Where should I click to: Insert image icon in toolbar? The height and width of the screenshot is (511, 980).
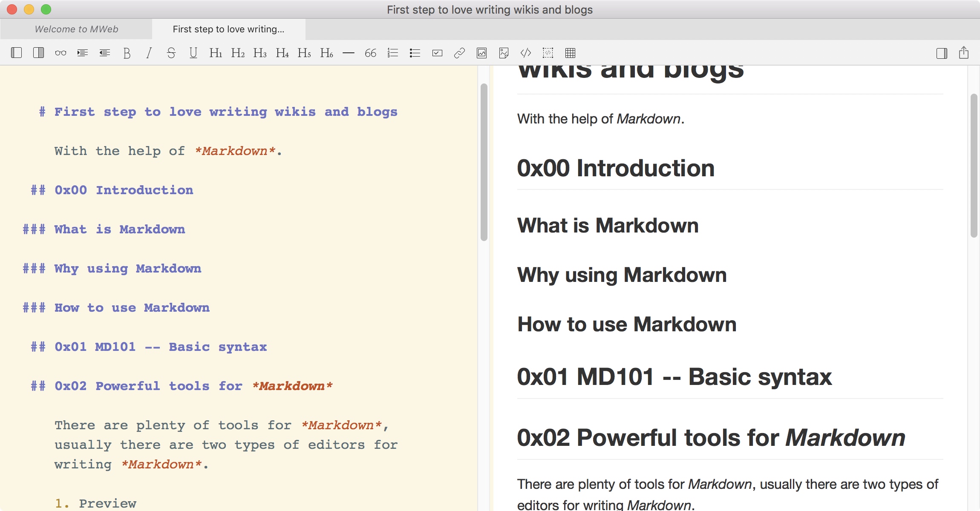(x=481, y=53)
